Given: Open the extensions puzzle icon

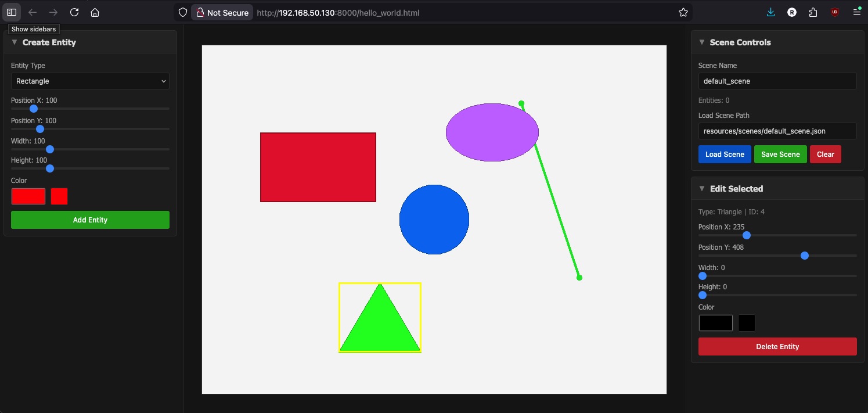Looking at the screenshot, I should 813,12.
